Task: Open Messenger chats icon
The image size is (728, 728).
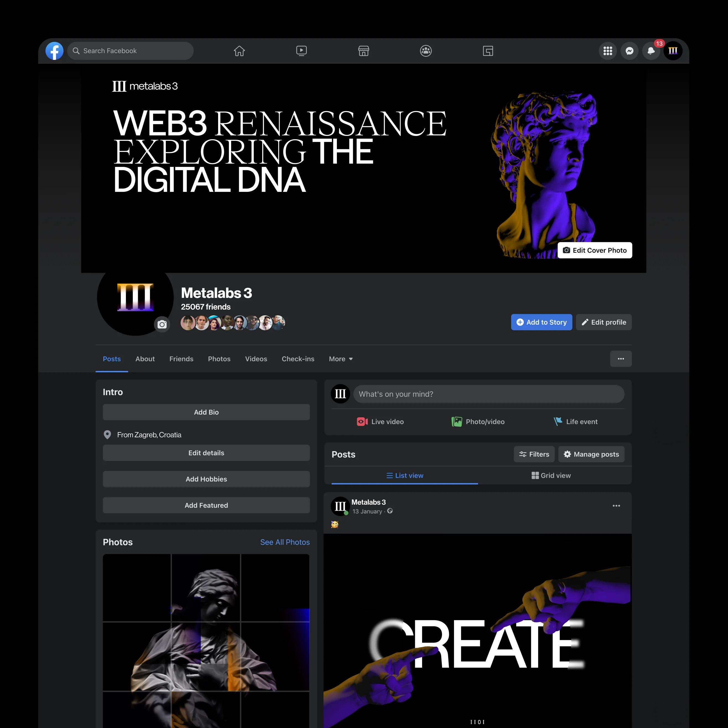Action: 629,51
